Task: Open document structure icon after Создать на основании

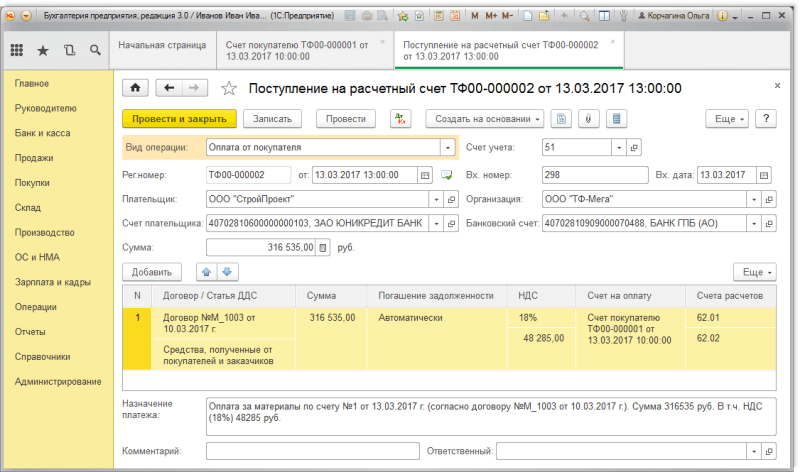Action: 561,119
